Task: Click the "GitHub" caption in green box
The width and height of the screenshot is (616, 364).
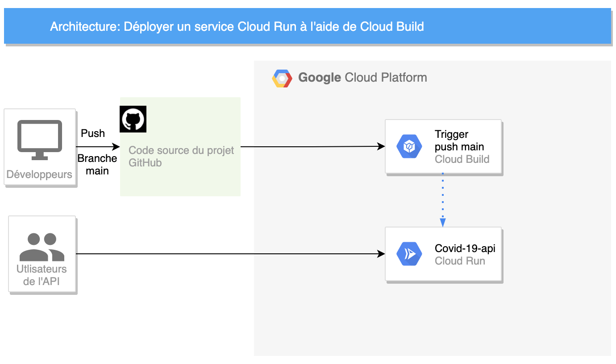Action: [x=145, y=163]
